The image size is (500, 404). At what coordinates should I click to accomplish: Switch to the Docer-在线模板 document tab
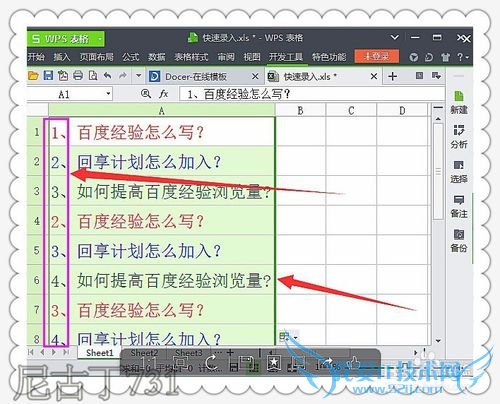[x=196, y=77]
